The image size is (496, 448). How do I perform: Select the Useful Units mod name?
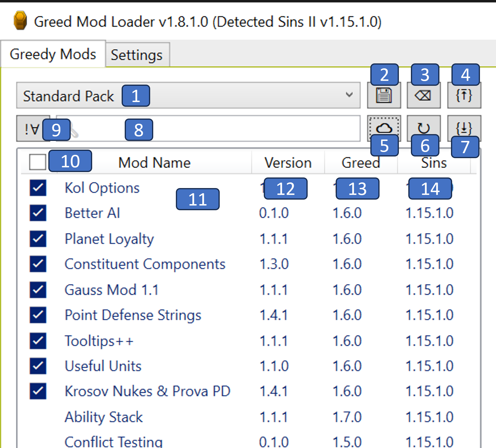pyautogui.click(x=103, y=366)
